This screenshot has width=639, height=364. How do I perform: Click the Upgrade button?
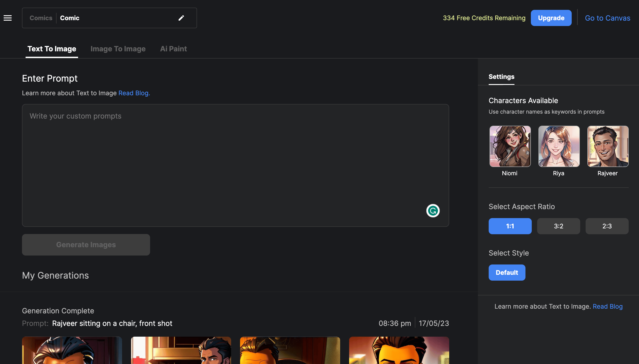tap(551, 18)
